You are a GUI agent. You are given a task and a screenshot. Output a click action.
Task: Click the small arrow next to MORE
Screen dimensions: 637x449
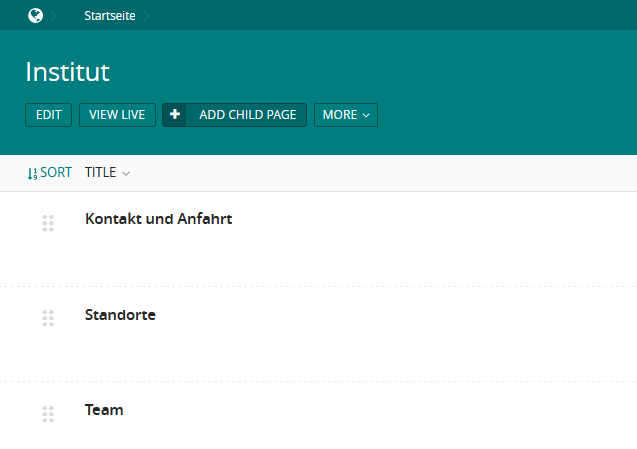pos(366,115)
